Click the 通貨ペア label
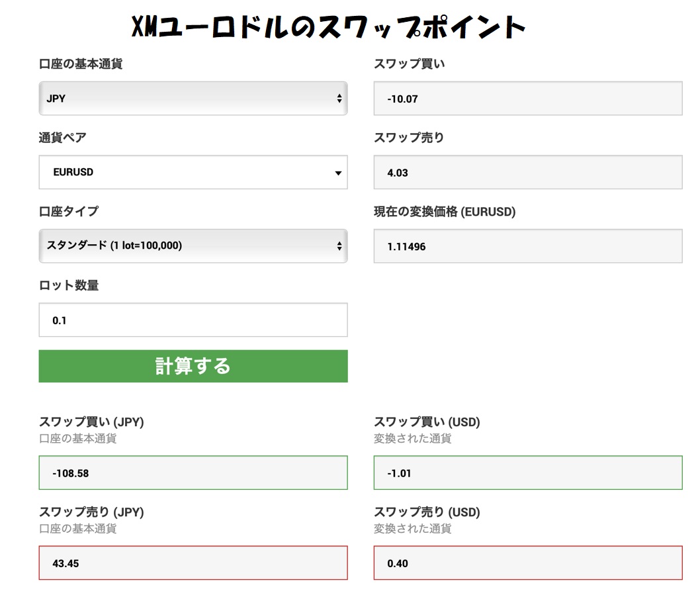Image resolution: width=700 pixels, height=593 pixels. pyautogui.click(x=62, y=138)
